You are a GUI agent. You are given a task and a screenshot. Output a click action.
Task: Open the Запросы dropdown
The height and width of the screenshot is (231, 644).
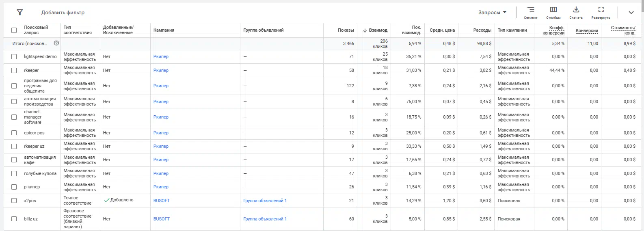click(492, 13)
